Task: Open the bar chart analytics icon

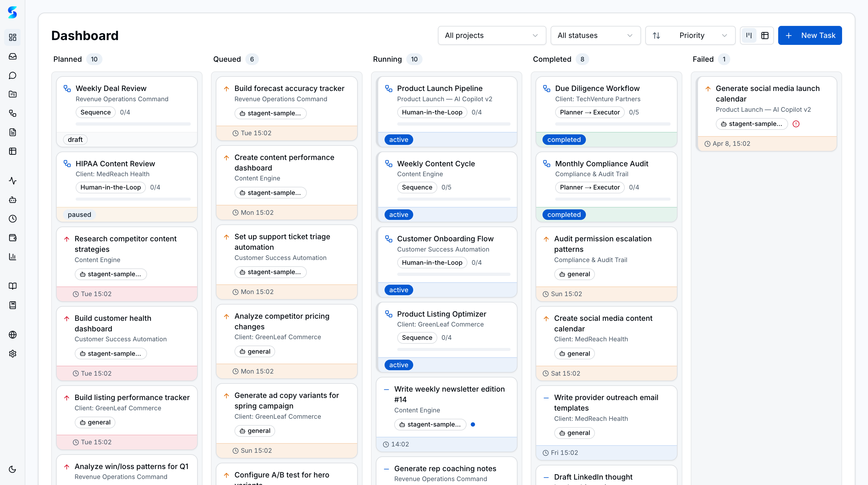Action: [12, 257]
